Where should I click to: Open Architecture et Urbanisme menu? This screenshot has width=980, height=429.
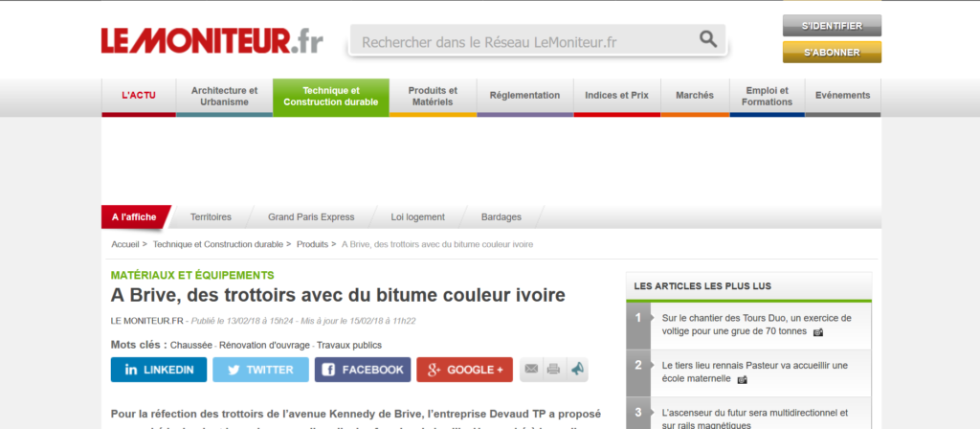(x=224, y=96)
